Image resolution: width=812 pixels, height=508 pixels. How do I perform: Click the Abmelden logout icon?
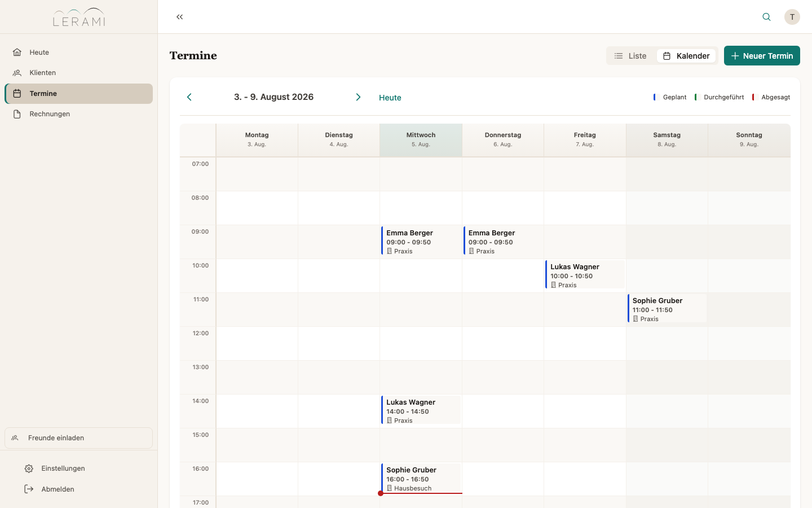coord(29,489)
